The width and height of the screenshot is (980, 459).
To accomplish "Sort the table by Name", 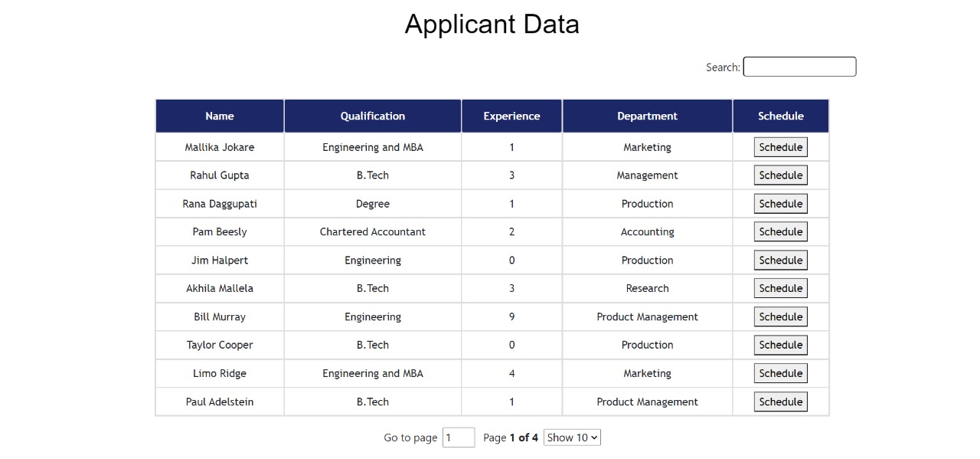I will coord(220,116).
